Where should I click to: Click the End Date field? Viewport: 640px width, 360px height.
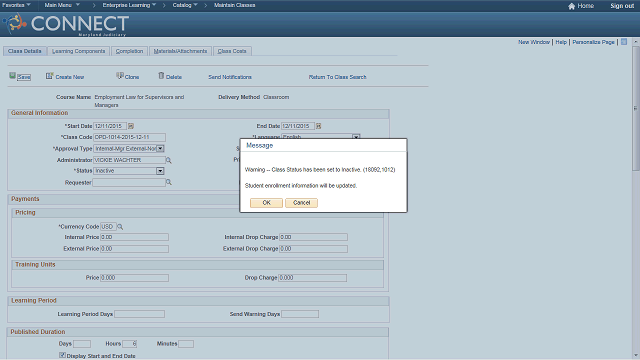click(298, 126)
